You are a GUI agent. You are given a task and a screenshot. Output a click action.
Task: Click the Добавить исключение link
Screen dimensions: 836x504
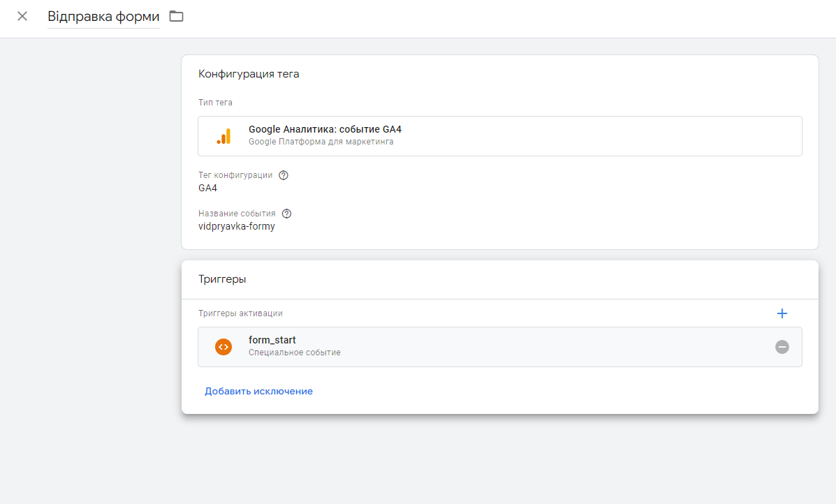(258, 392)
